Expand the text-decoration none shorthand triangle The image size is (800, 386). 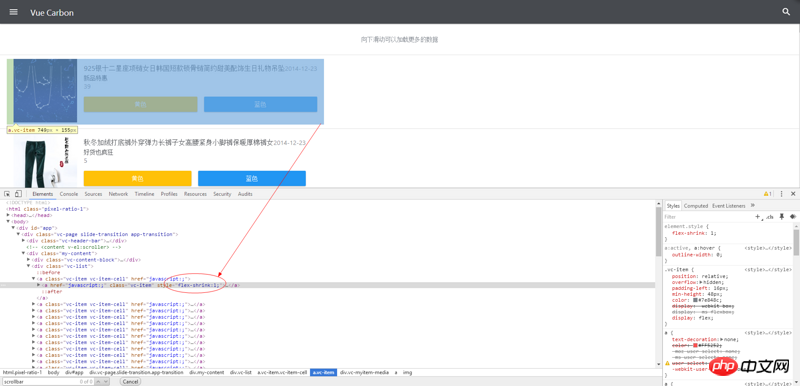[721, 339]
